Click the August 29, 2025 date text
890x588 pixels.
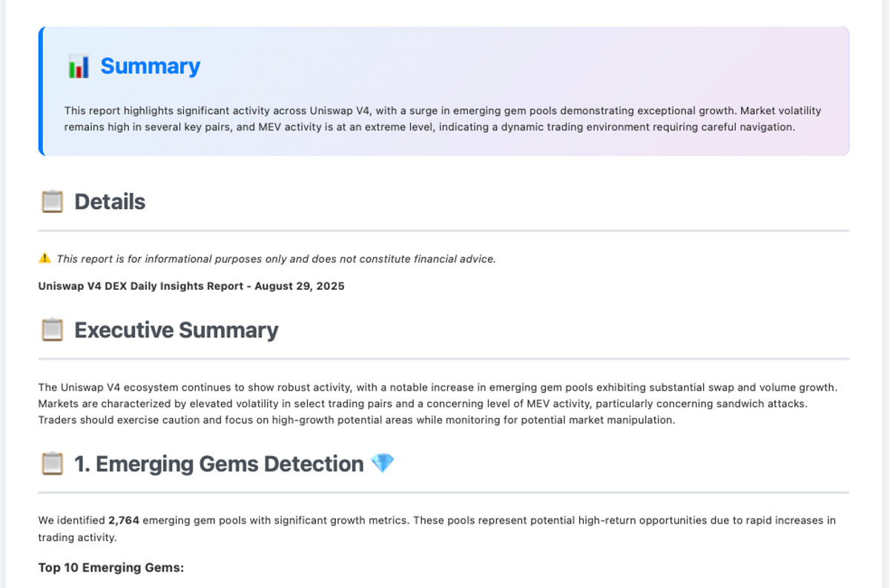(300, 285)
